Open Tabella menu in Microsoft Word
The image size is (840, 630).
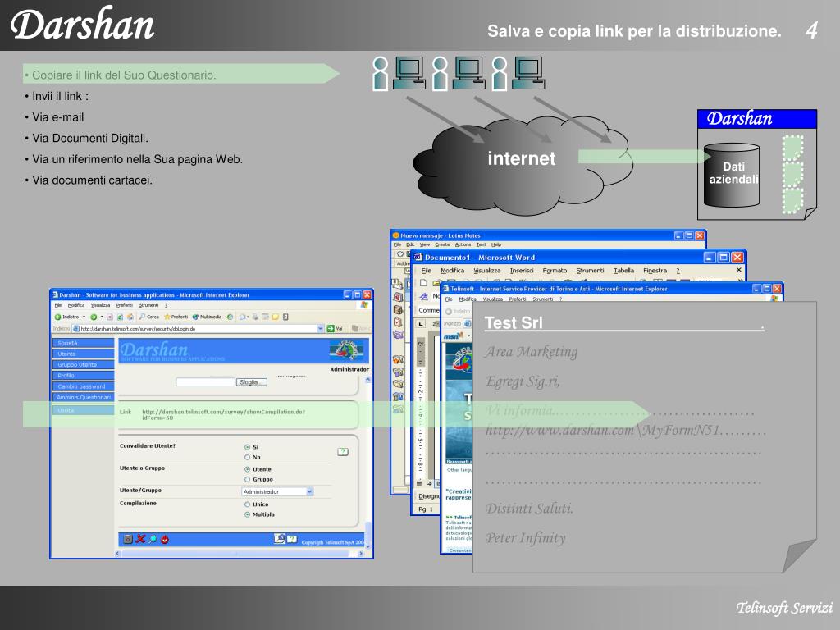(x=623, y=271)
